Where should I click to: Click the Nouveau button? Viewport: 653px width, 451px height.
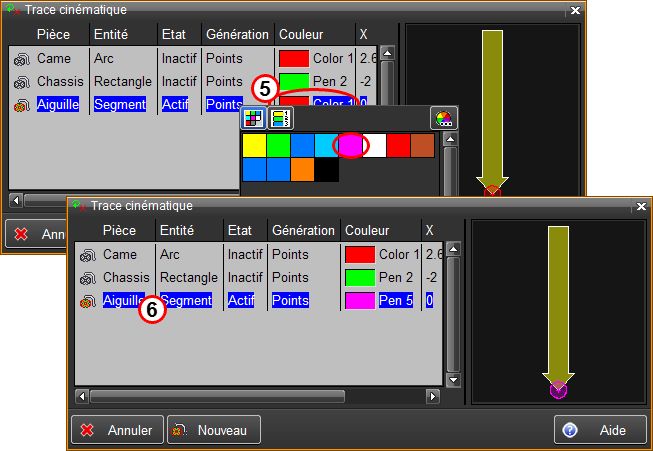pyautogui.click(x=214, y=430)
